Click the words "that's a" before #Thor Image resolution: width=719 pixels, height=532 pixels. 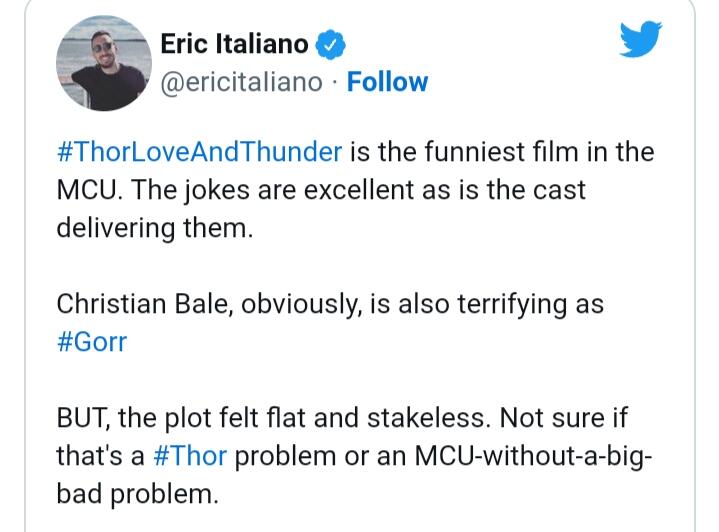click(100, 456)
